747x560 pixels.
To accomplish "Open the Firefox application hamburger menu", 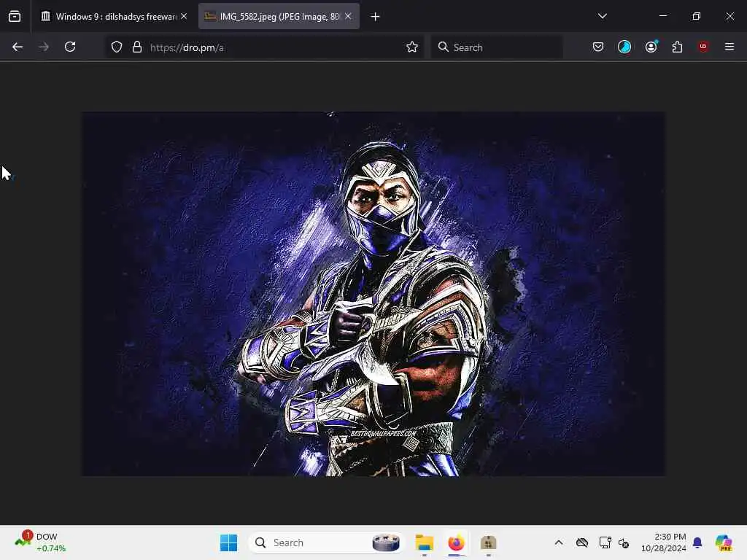I will coord(729,47).
